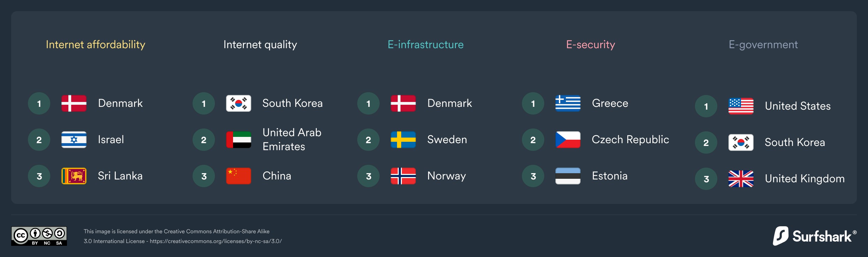Click the Czech Republic flag icon
The image size is (868, 257).
[568, 140]
